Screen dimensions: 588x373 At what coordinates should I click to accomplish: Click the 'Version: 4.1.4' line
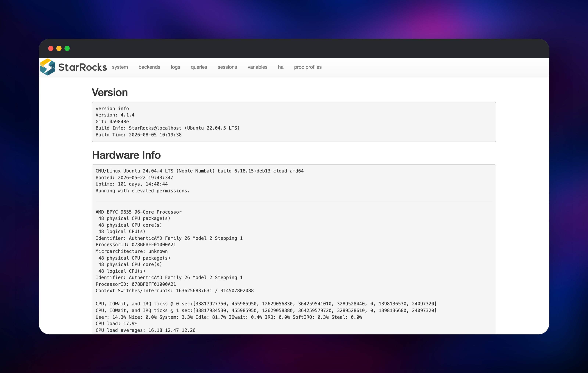[x=115, y=115]
